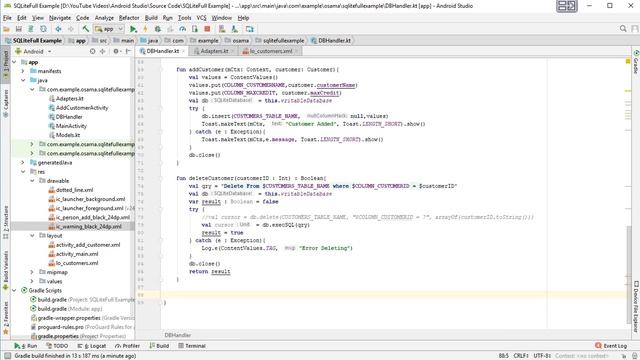
Task: Click the Make Project hammer icon
Action: point(85,29)
